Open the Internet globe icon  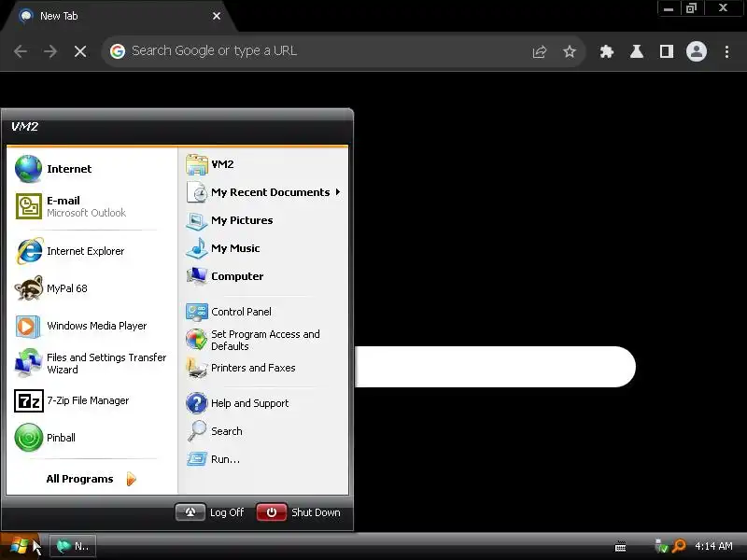pos(29,169)
